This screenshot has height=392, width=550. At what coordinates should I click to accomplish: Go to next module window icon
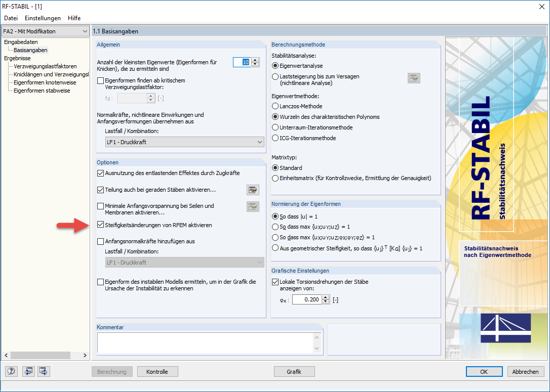tap(44, 371)
